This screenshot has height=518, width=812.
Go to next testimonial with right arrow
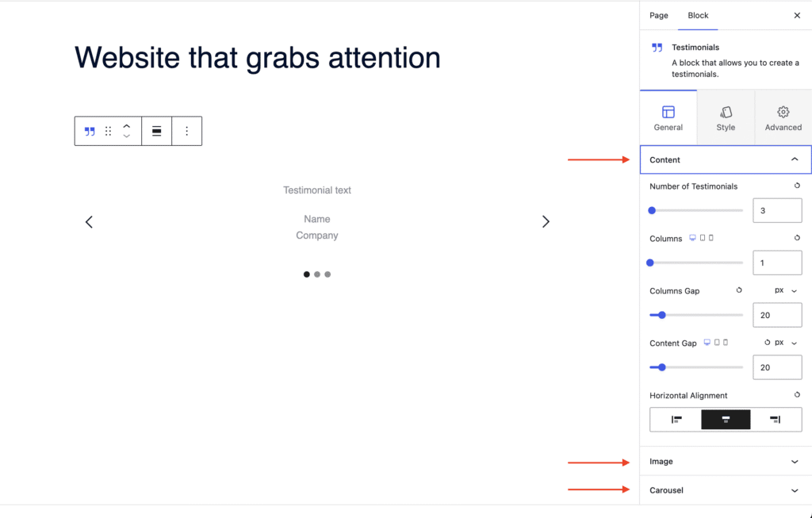point(546,221)
